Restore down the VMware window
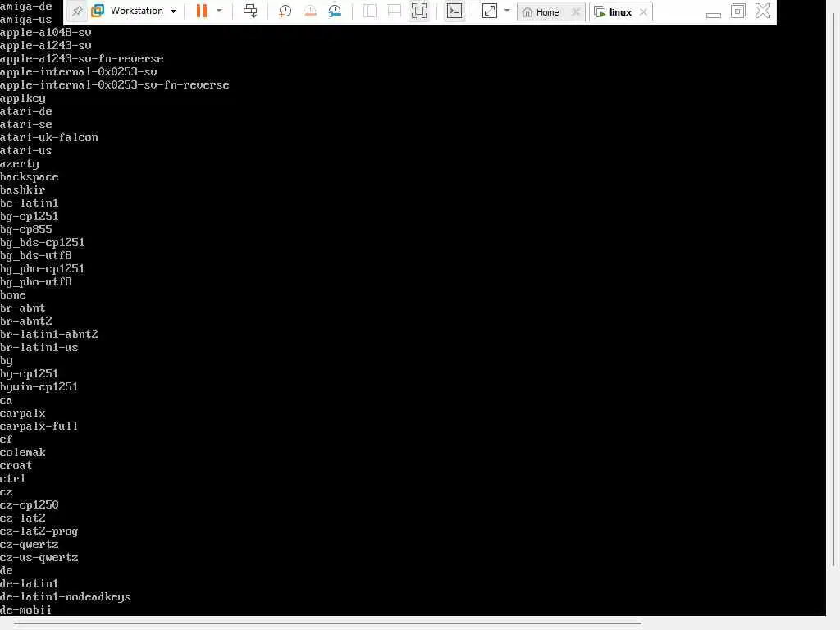840x630 pixels. [737, 11]
